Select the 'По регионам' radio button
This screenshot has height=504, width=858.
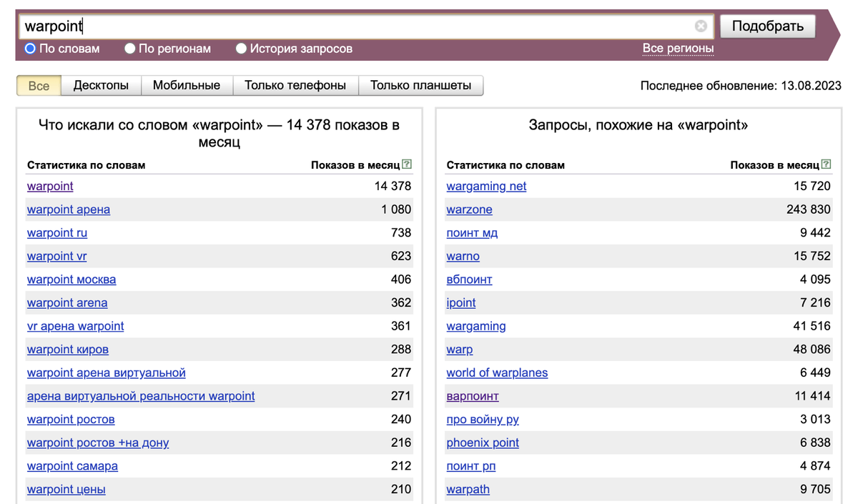[129, 49]
